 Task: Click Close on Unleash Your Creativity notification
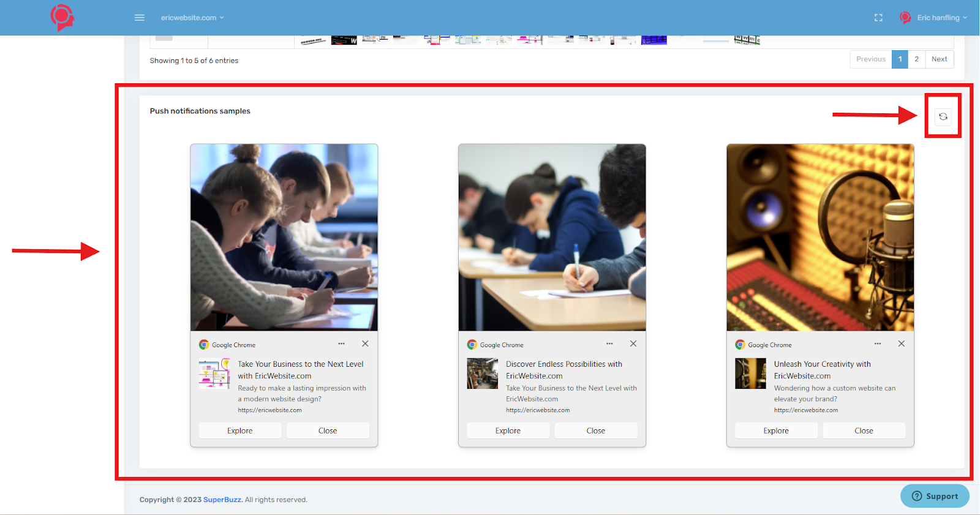click(864, 430)
